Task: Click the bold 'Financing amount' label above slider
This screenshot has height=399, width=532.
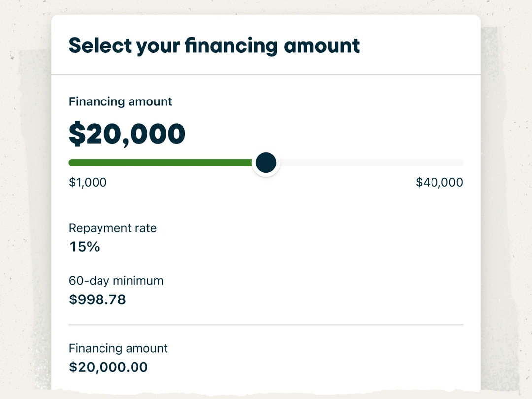Action: pyautogui.click(x=121, y=101)
